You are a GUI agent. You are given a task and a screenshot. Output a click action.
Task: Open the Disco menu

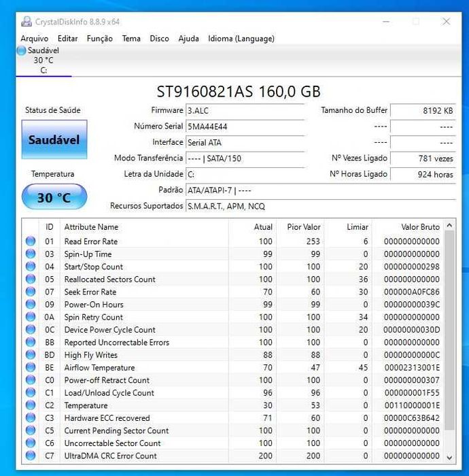[159, 39]
